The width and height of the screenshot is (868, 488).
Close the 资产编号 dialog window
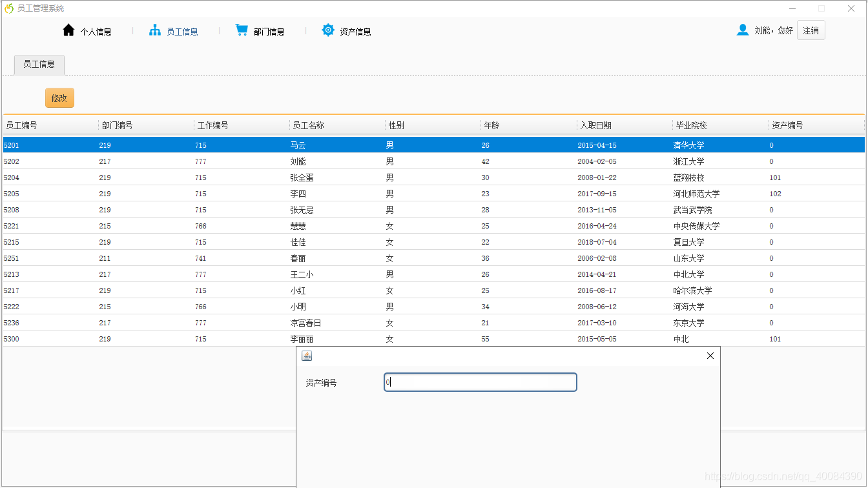710,356
